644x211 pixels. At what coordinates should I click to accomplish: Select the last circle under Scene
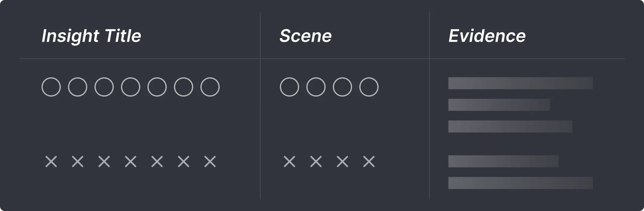pyautogui.click(x=369, y=87)
